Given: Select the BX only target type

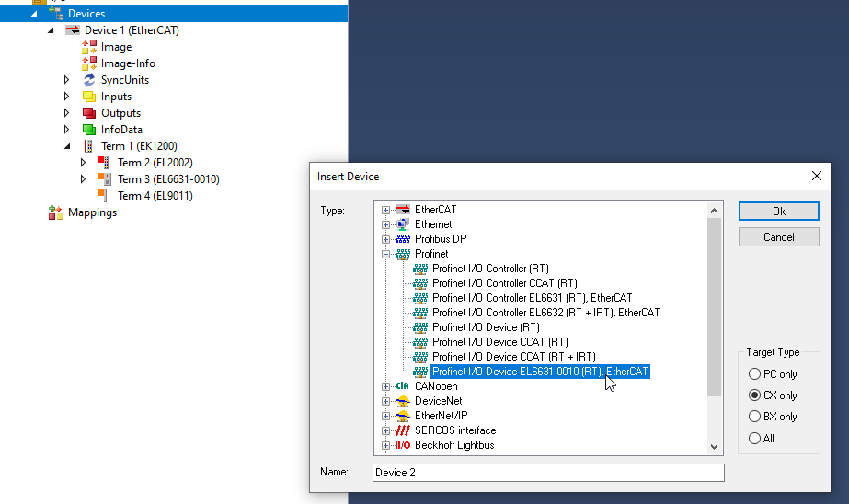Looking at the screenshot, I should pyautogui.click(x=755, y=417).
